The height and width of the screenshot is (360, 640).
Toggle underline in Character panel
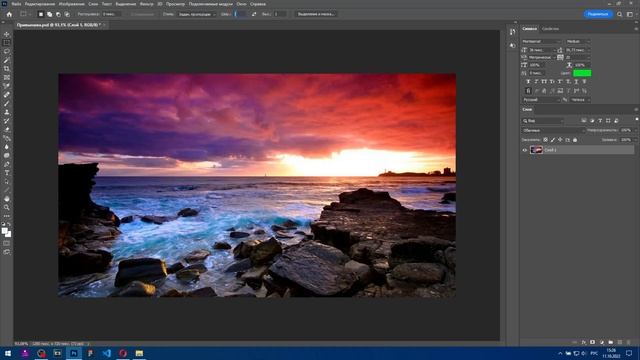coord(576,82)
